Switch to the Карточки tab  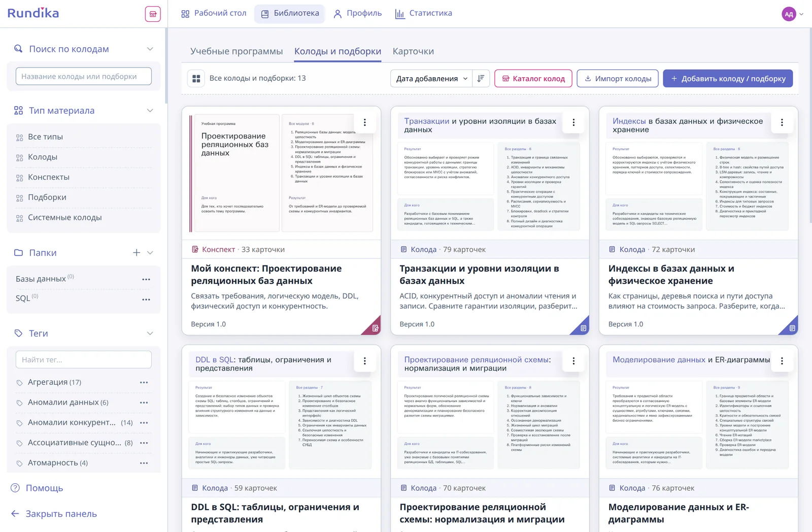[x=413, y=51]
